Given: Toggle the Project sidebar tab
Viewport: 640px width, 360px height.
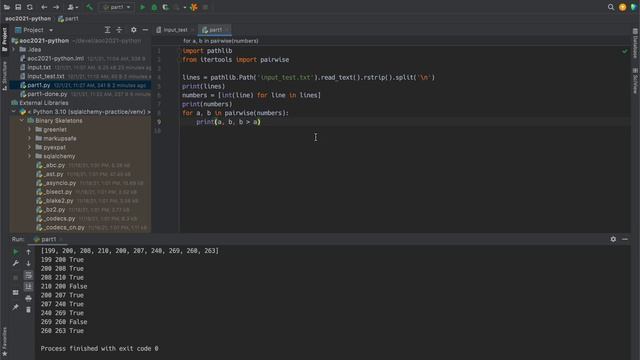Looking at the screenshot, I should pyautogui.click(x=4, y=40).
